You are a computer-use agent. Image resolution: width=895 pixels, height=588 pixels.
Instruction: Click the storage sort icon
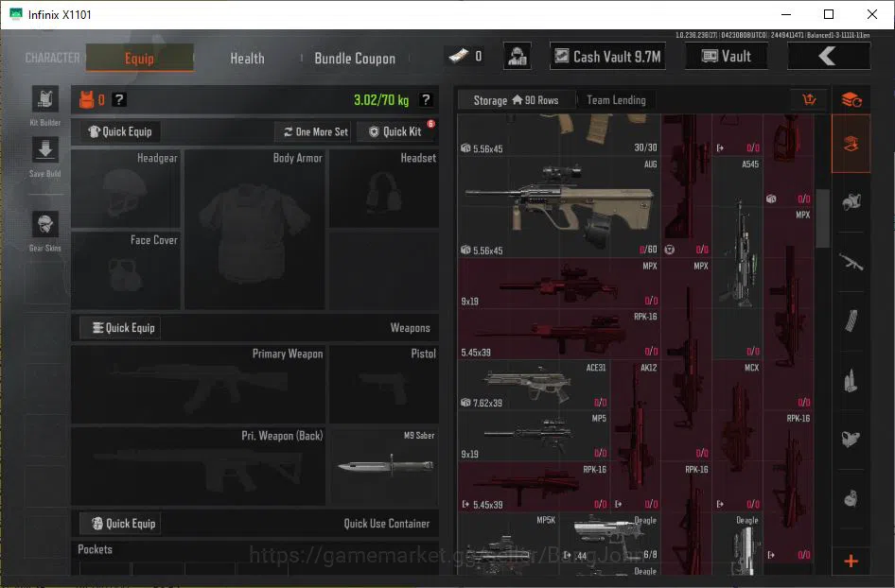[809, 100]
